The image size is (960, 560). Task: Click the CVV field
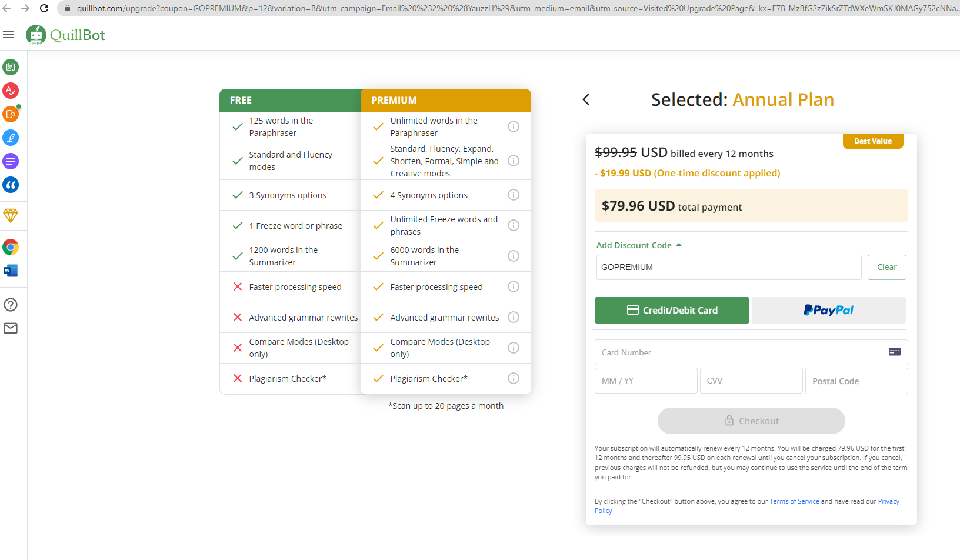point(751,381)
